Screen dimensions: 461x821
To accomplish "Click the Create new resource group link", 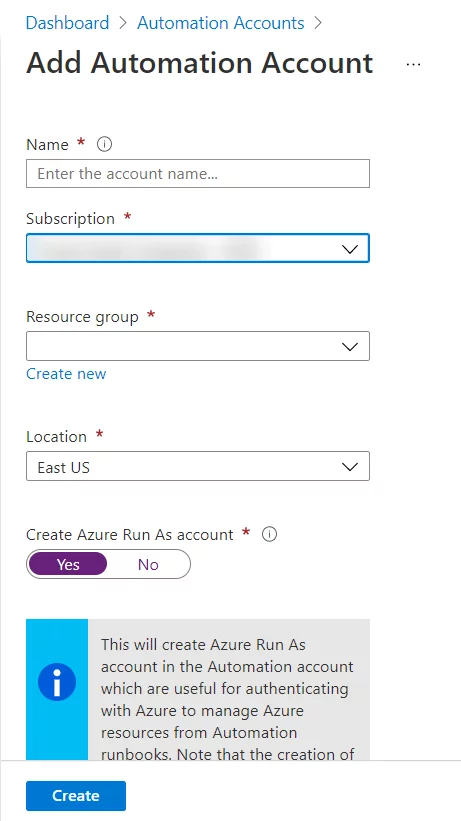I will coord(66,374).
